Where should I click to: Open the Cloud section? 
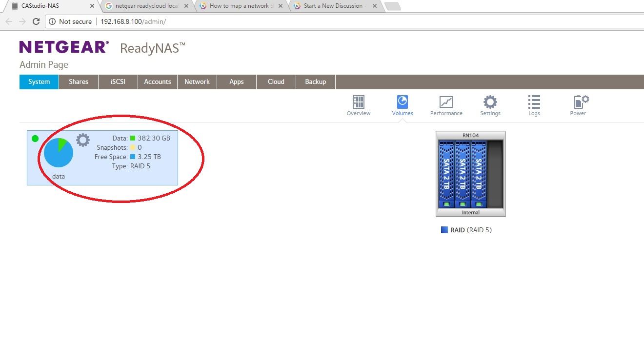[276, 81]
